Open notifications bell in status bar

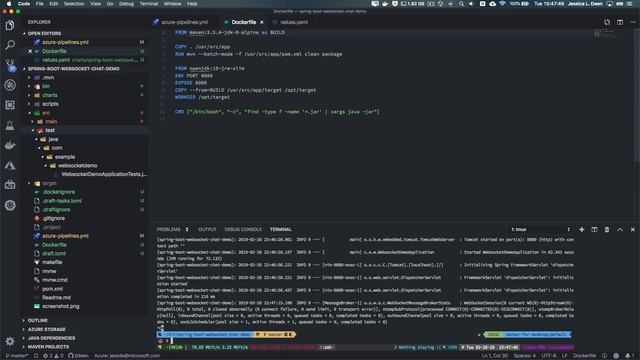tap(628, 356)
